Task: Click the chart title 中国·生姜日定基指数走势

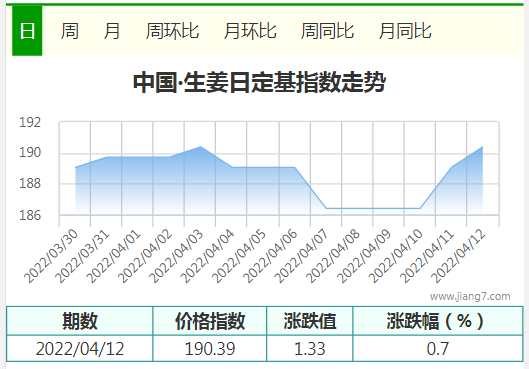Action: pos(259,82)
